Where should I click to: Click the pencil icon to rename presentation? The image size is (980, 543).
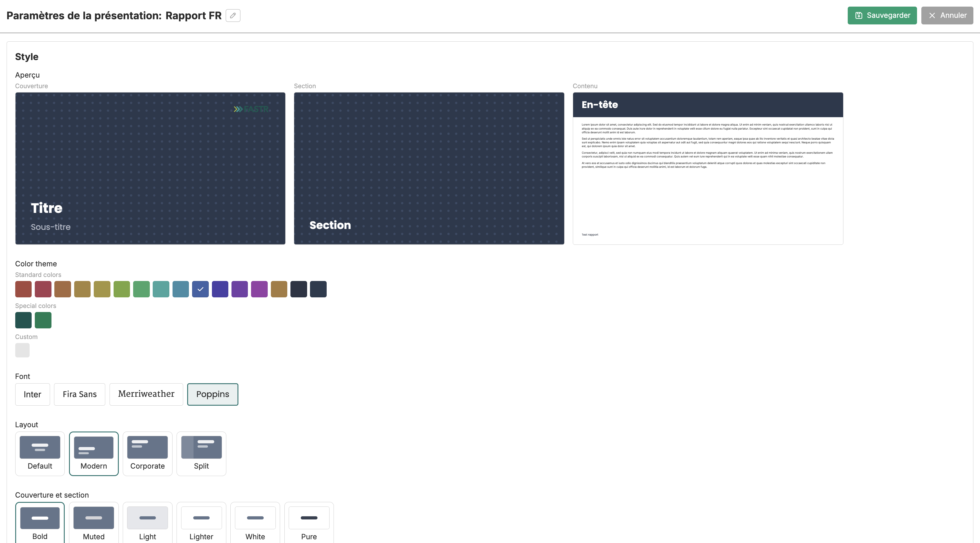point(233,16)
